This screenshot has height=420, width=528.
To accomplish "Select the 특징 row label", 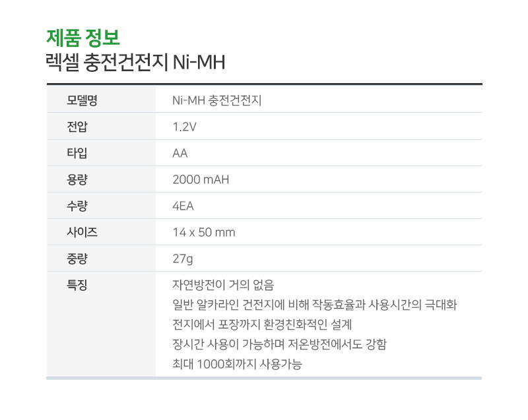I will click(x=77, y=285).
